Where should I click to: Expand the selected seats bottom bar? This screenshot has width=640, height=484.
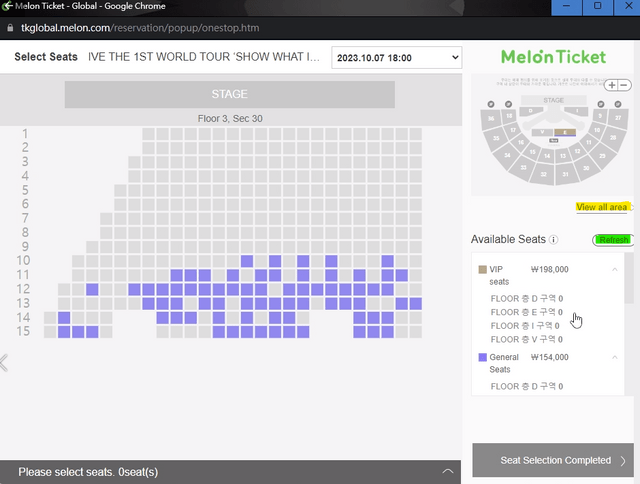tap(447, 471)
